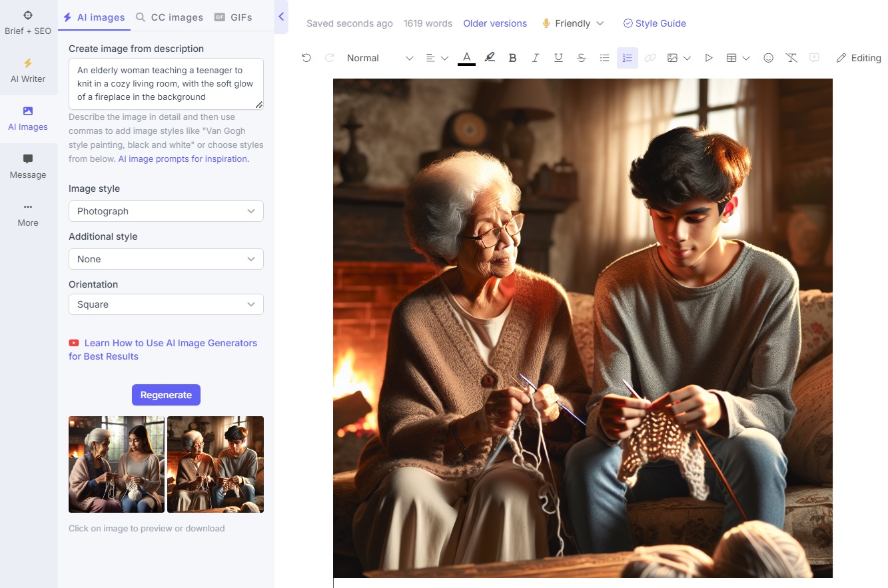This screenshot has height=588, width=888.
Task: Apply italic formatting
Action: (536, 58)
